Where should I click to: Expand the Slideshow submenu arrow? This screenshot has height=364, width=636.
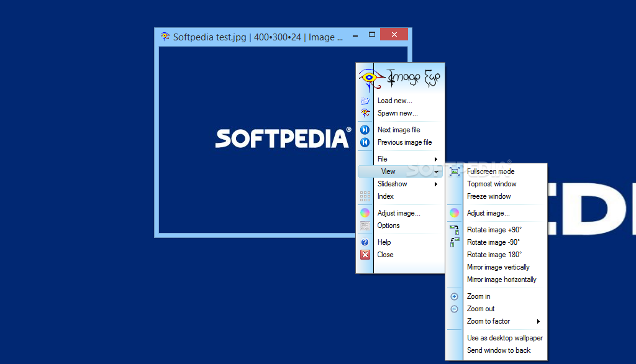point(436,184)
